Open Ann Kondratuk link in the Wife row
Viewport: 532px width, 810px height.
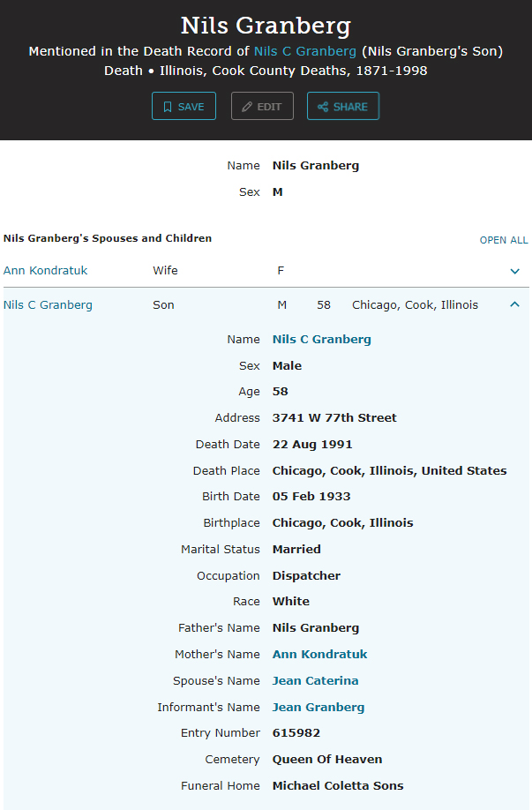tap(45, 271)
